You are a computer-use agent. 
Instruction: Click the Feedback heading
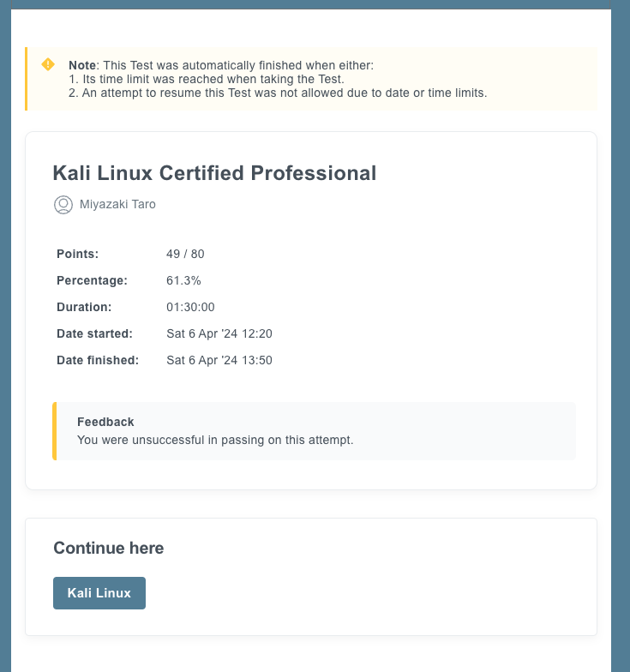tap(105, 422)
